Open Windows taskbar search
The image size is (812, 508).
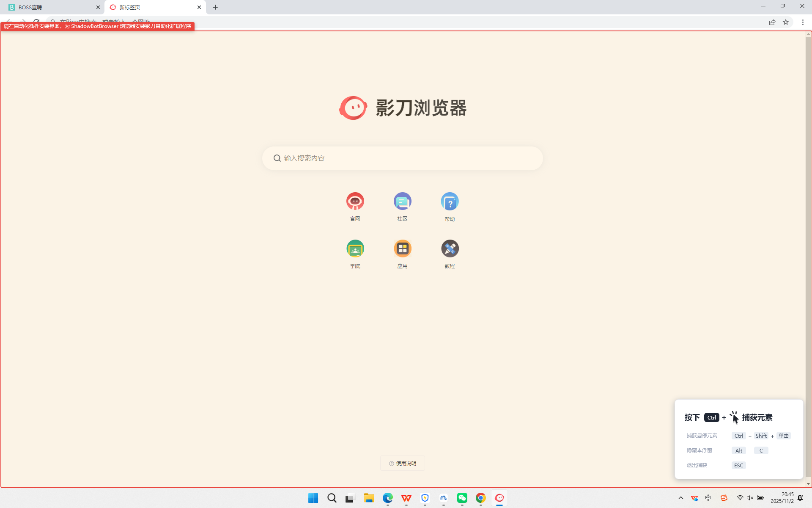[x=332, y=498]
